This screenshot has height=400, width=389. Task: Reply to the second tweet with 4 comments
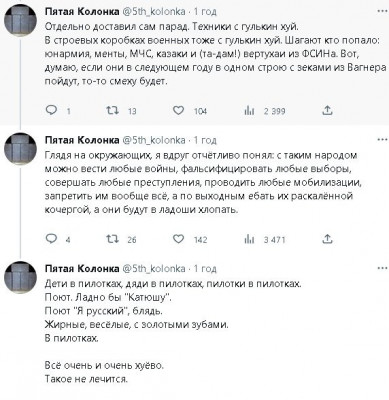pos(52,239)
